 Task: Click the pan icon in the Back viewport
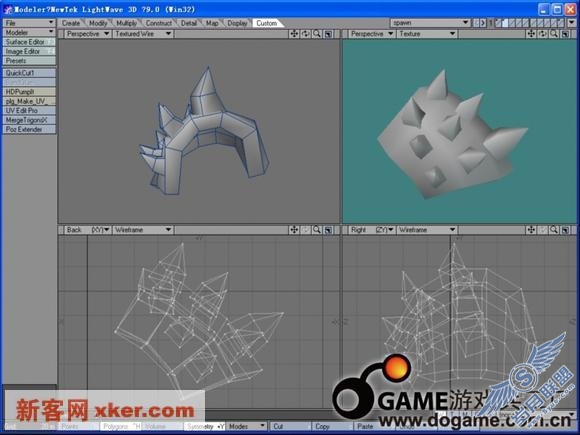pyautogui.click(x=294, y=230)
